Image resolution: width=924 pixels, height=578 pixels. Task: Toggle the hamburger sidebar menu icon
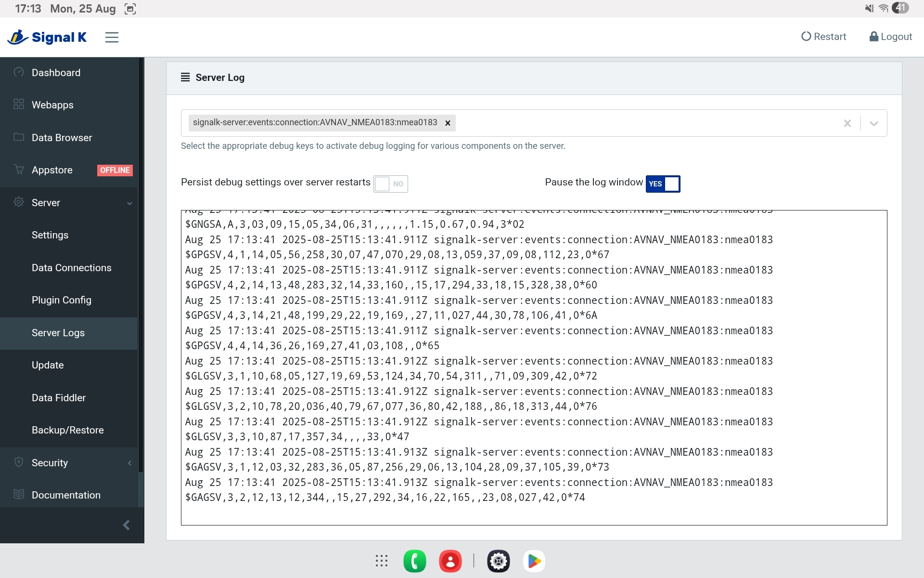pyautogui.click(x=112, y=37)
